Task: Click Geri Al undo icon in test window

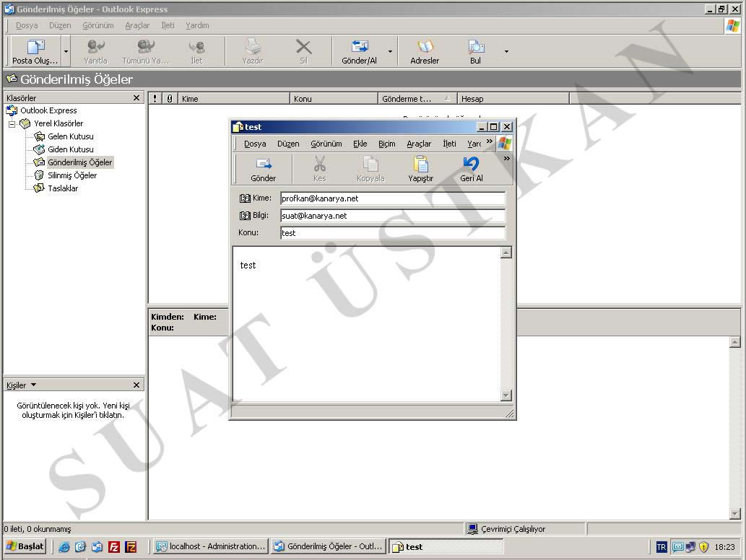Action: coord(472,170)
